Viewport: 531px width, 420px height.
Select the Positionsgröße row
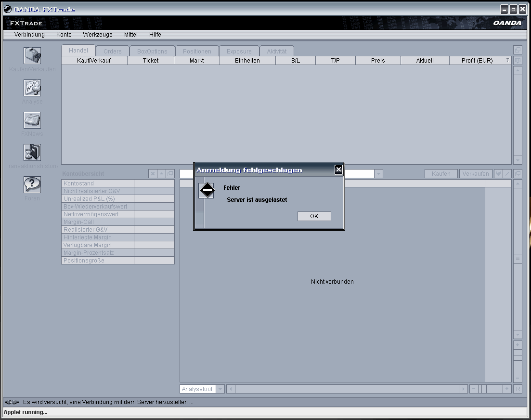(x=118, y=261)
